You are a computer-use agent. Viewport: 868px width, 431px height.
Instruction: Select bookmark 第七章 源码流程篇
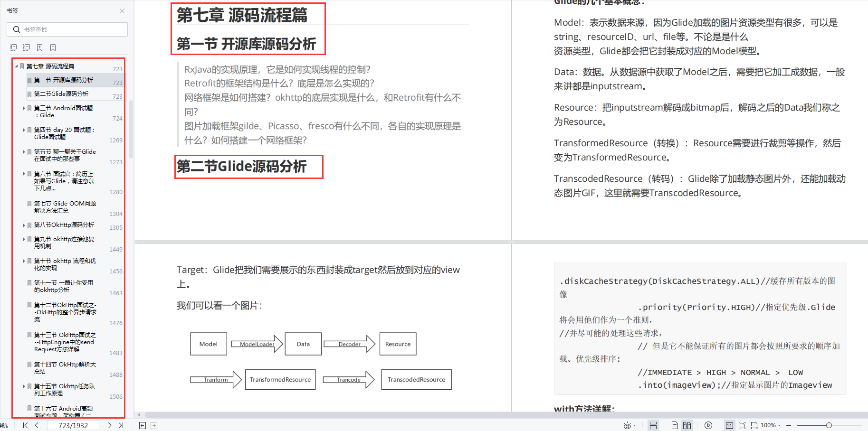point(50,66)
